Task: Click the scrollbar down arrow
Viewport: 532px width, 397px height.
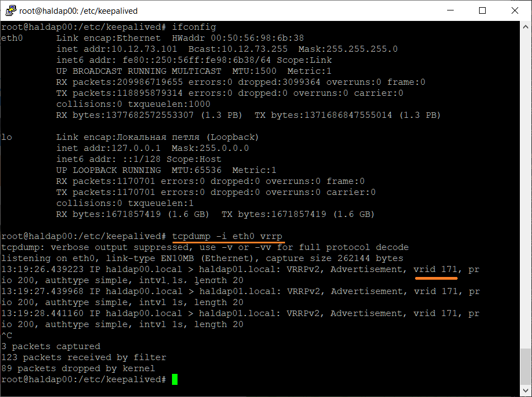Action: [525, 390]
